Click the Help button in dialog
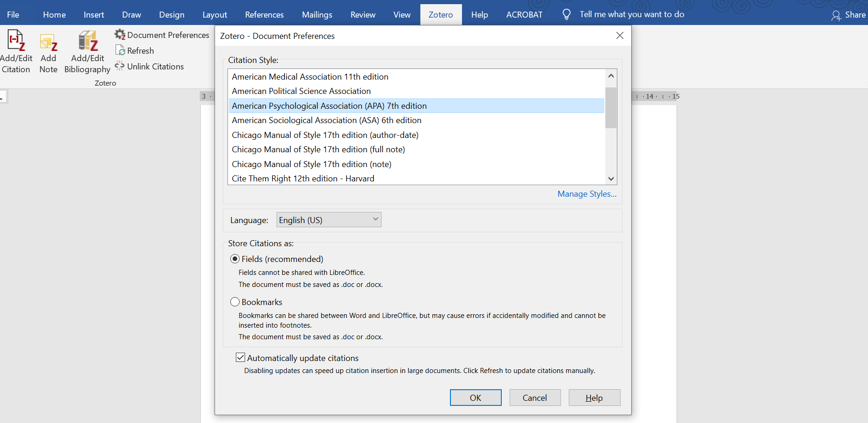 [594, 398]
